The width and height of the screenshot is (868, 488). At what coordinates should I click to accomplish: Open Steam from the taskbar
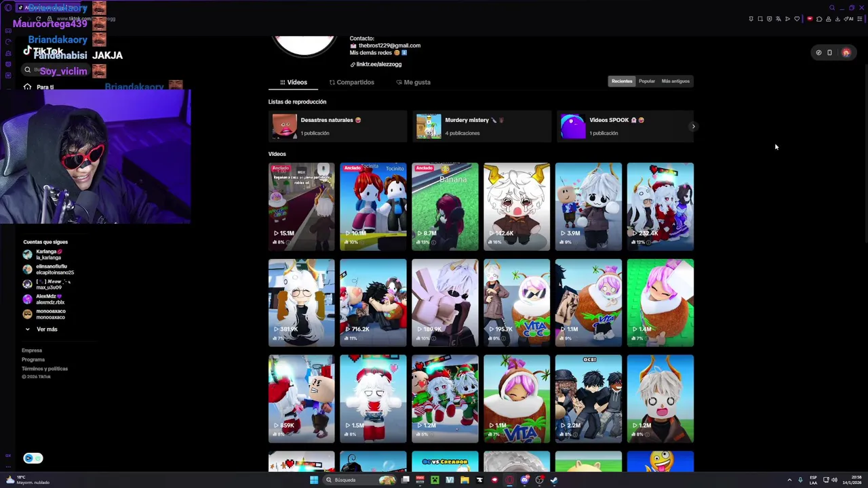[x=554, y=480]
